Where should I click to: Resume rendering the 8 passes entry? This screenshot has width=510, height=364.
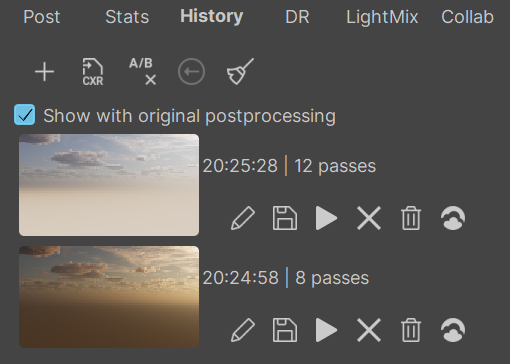tap(326, 330)
